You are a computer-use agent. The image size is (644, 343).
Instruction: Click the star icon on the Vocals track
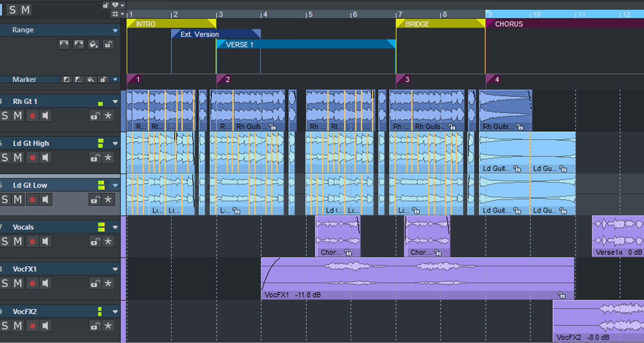[108, 241]
